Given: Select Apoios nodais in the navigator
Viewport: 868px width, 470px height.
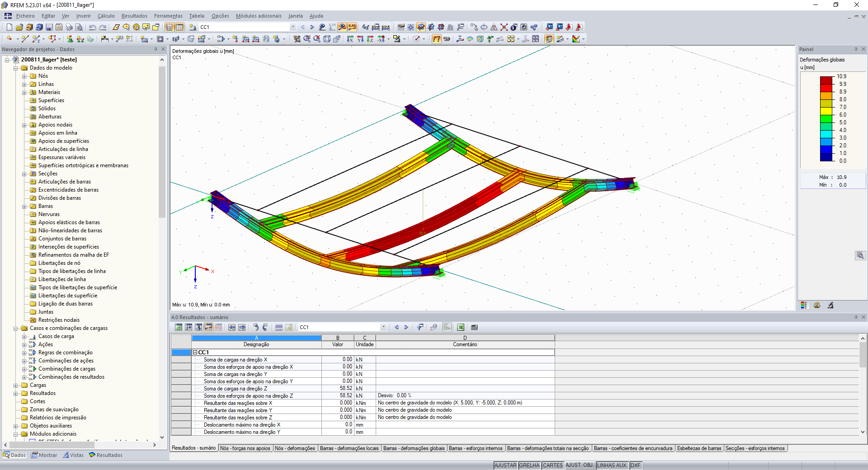Looking at the screenshot, I should click(x=55, y=125).
